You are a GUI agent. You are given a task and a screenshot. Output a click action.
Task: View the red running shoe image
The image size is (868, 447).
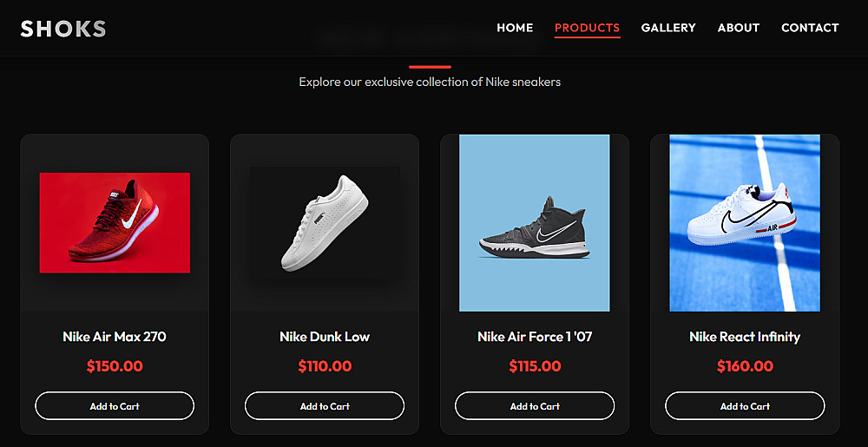tap(115, 222)
